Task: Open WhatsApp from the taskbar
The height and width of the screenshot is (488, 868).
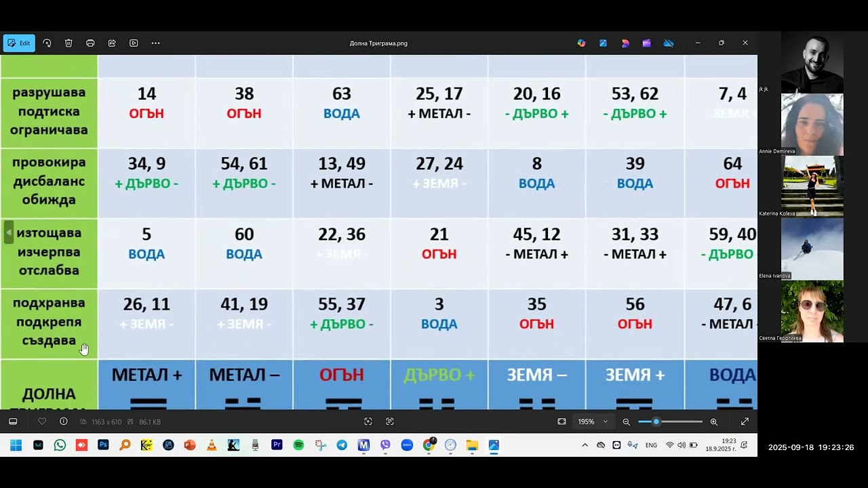Action: click(x=60, y=445)
